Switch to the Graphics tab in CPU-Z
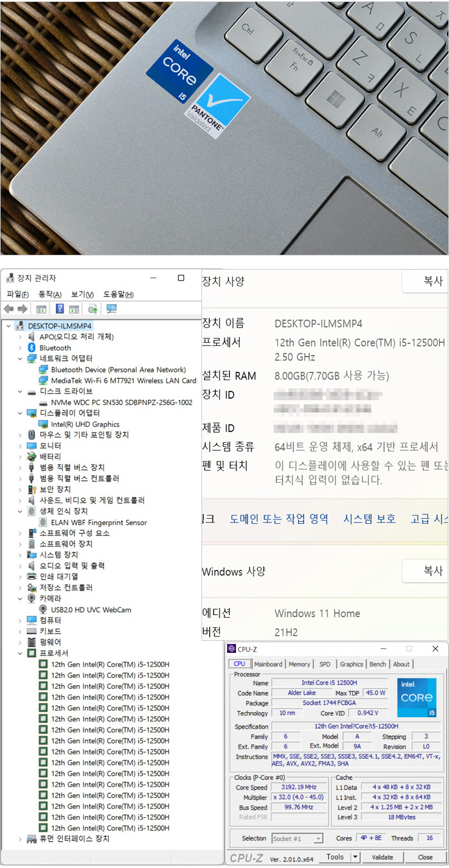 pyautogui.click(x=351, y=664)
